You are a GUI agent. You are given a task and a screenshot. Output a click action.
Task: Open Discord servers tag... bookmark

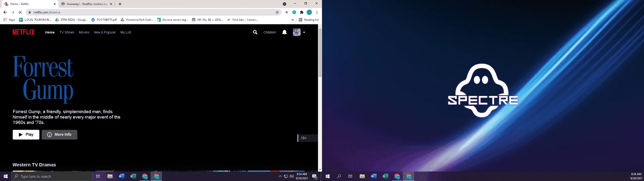coord(172,20)
